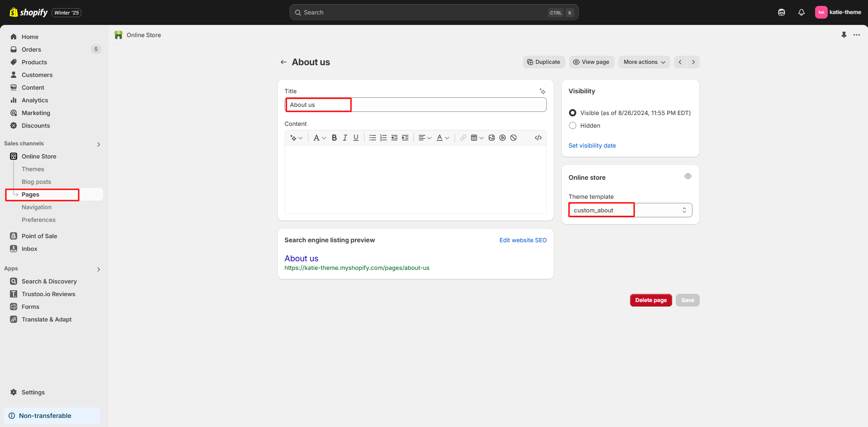Insert video into page content
This screenshot has height=427, width=868.
(x=503, y=138)
